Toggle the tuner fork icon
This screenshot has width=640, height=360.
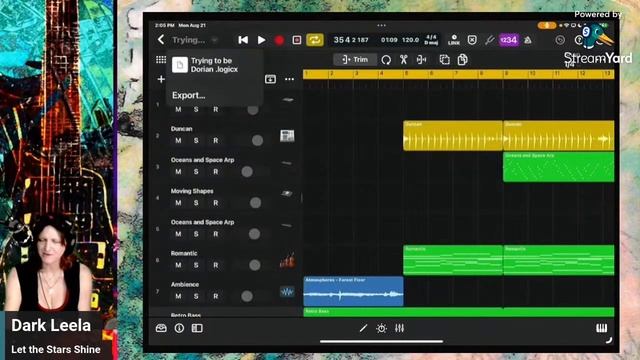(489, 40)
